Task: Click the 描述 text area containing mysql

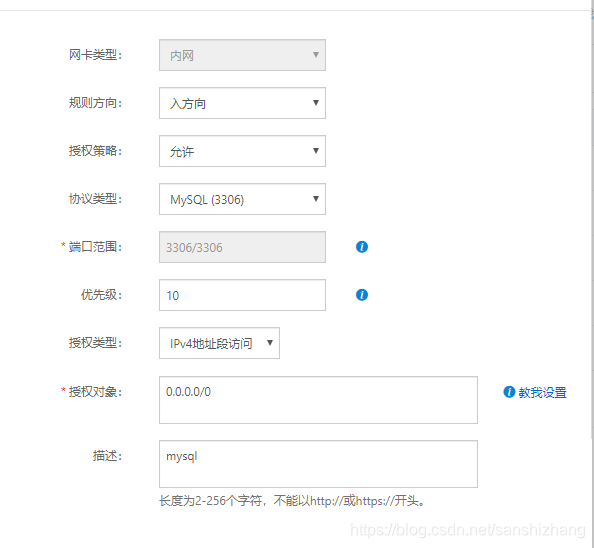Action: coord(318,464)
